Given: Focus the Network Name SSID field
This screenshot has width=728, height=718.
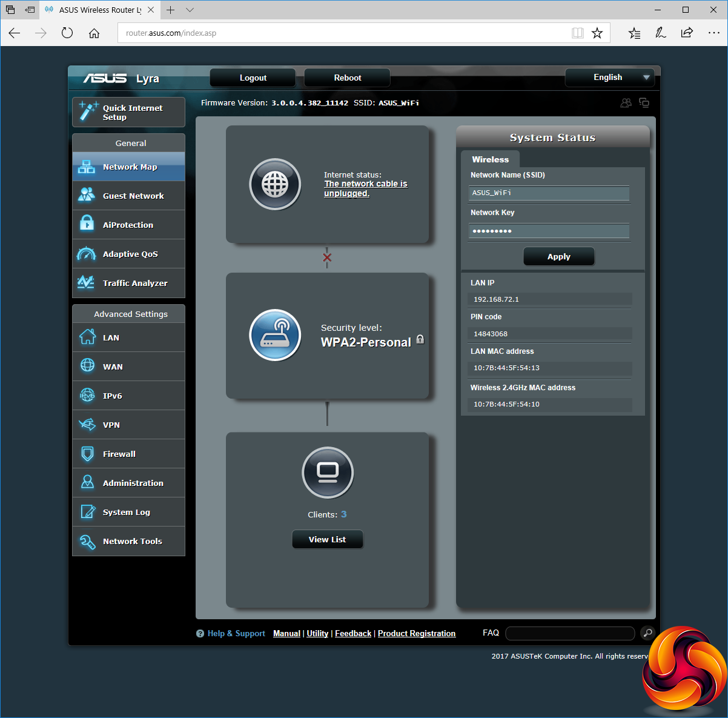Looking at the screenshot, I should (549, 193).
